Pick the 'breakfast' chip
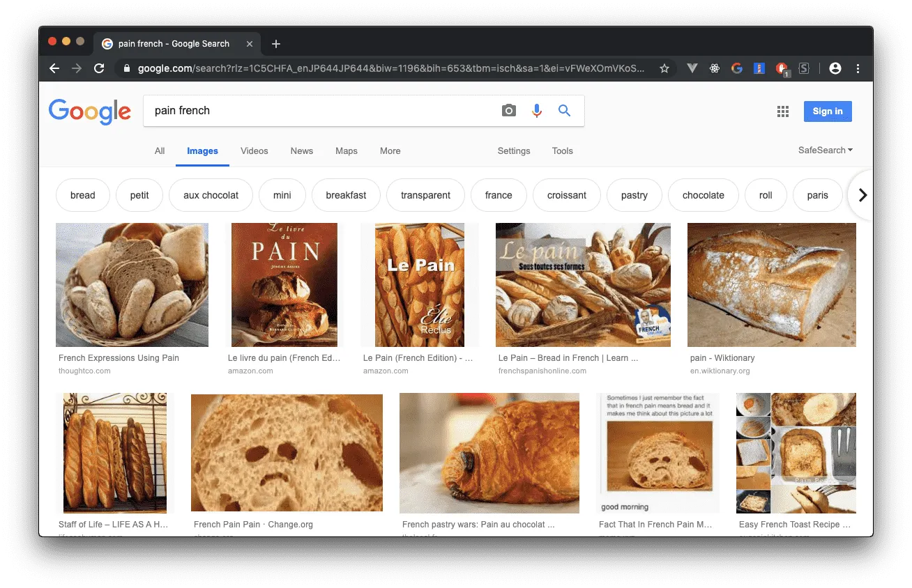 click(346, 195)
